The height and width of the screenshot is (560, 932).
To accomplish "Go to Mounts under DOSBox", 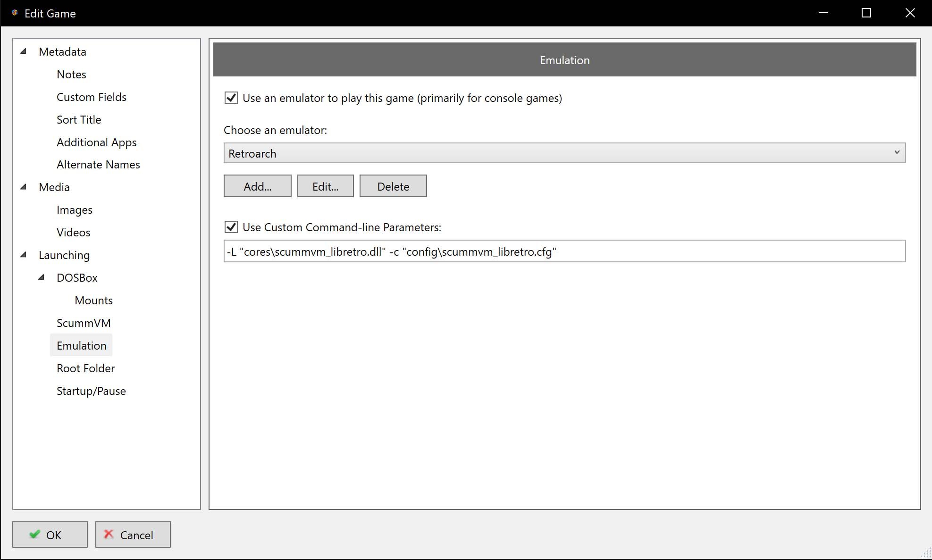I will [x=93, y=301].
